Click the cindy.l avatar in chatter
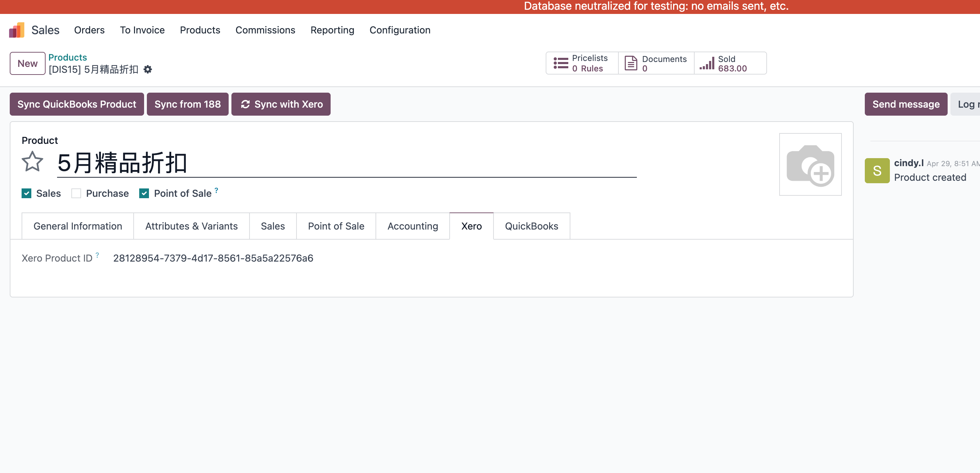 (x=877, y=171)
